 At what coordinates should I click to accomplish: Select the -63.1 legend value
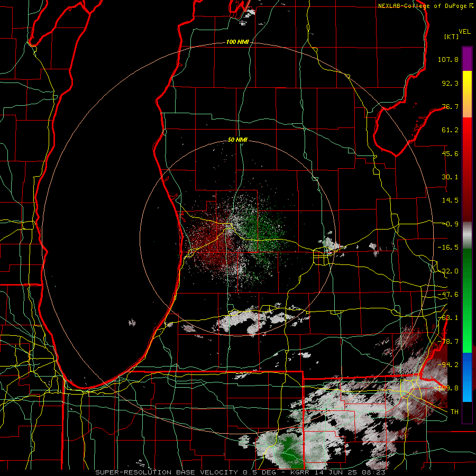(x=448, y=318)
